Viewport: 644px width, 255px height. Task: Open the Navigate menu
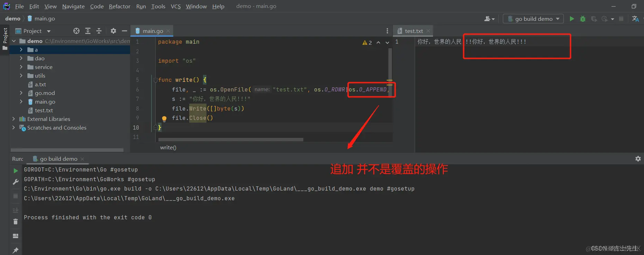point(73,6)
